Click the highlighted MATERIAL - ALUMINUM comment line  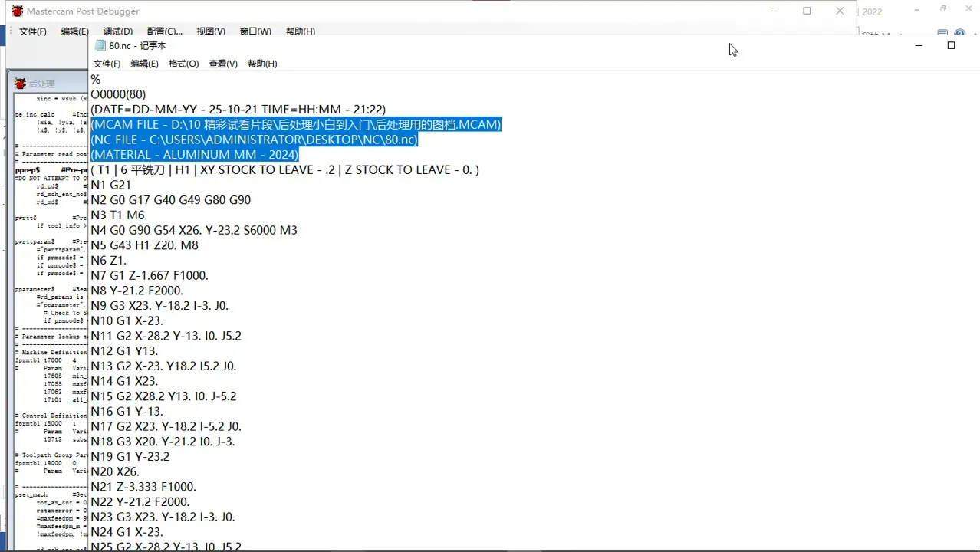click(194, 155)
